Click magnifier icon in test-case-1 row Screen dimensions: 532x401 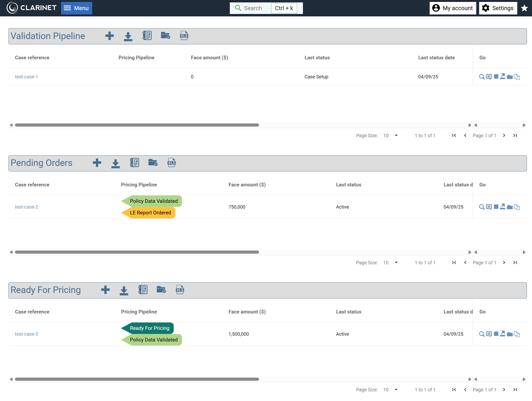(482, 77)
